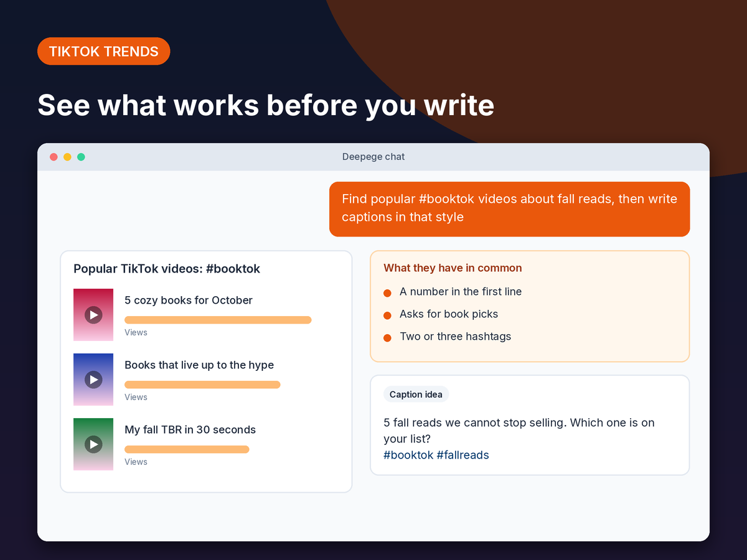Screen dimensions: 747x560
Task: Click the Views label under 'My fall TBR in 30 seconds'
Action: pos(136,462)
